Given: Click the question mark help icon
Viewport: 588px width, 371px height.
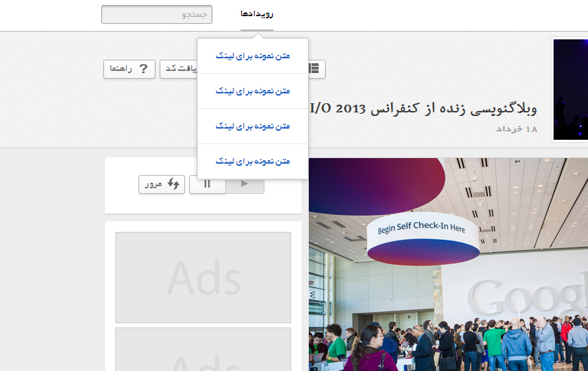Looking at the screenshot, I should point(143,69).
